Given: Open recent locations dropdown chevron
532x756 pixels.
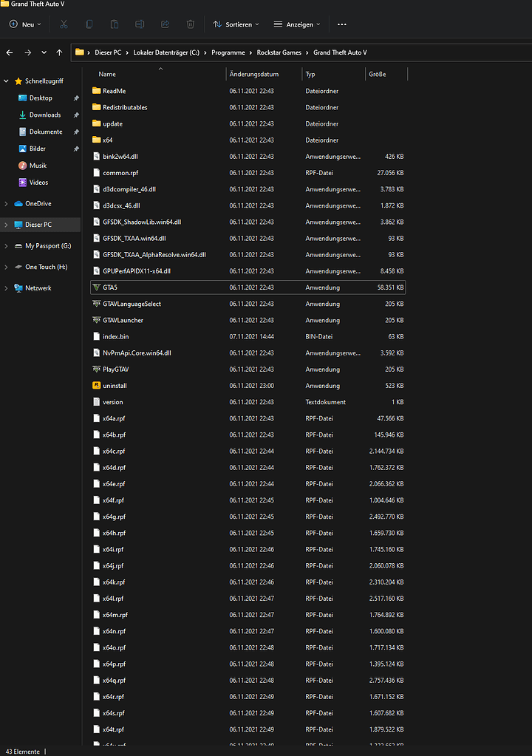Looking at the screenshot, I should click(x=44, y=52).
